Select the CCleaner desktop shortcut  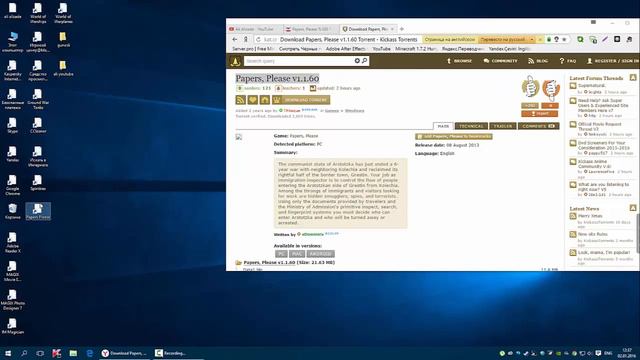point(38,126)
